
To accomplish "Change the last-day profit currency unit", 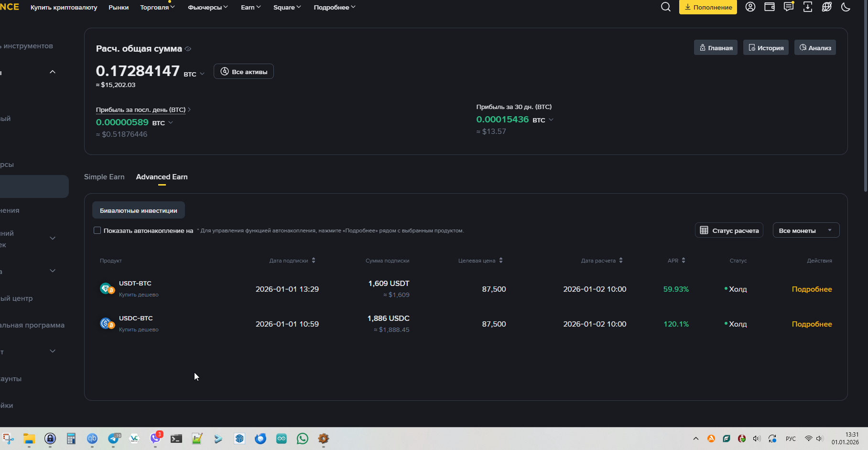I will 163,123.
